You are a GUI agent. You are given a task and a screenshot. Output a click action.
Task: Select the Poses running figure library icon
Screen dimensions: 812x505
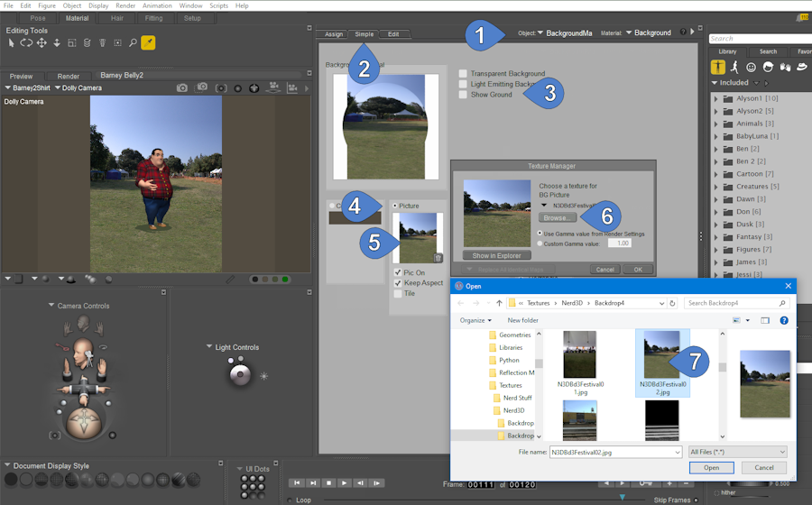[x=735, y=67]
